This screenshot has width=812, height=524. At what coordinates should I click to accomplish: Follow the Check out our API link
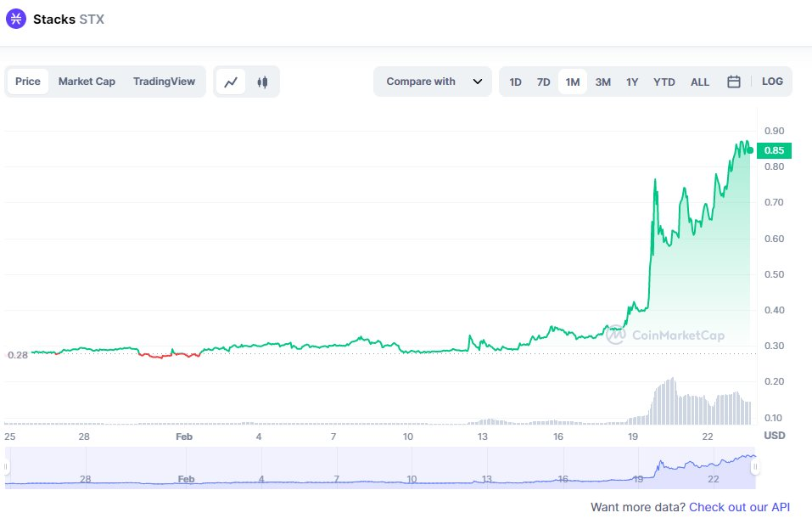tap(739, 507)
